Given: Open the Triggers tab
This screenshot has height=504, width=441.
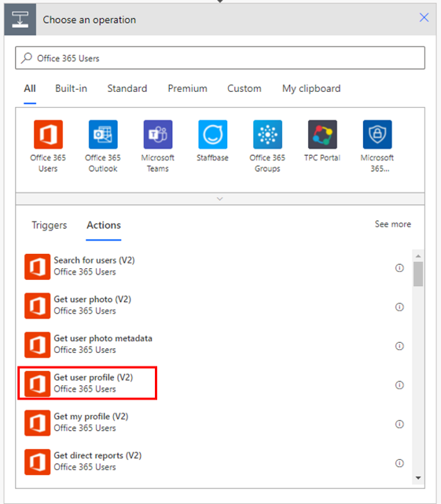Looking at the screenshot, I should click(x=50, y=225).
